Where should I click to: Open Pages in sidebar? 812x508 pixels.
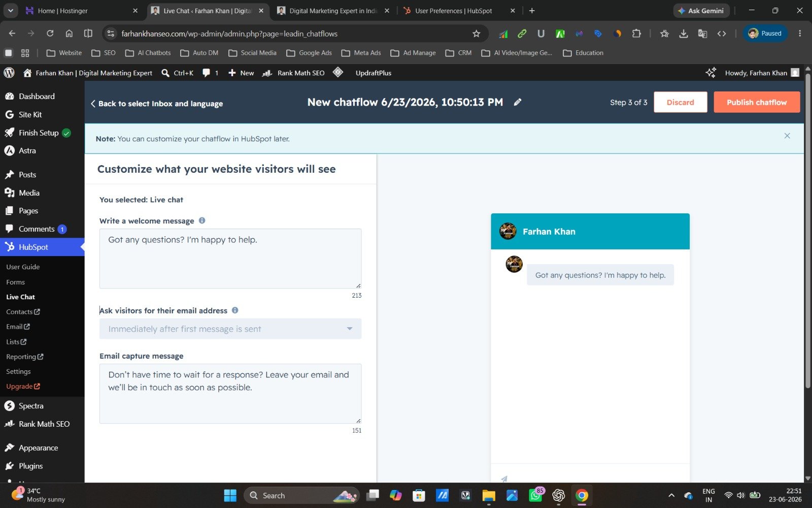[x=42, y=210]
